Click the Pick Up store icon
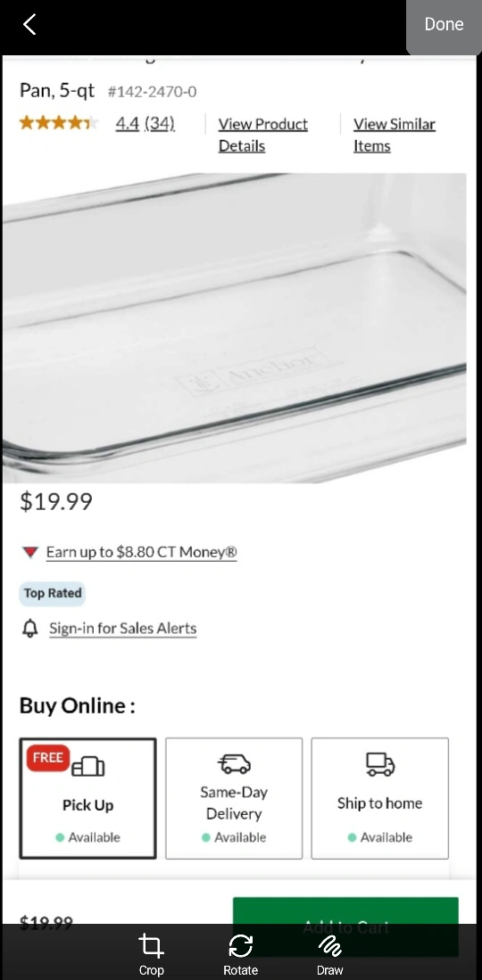This screenshot has width=482, height=980. click(x=88, y=766)
